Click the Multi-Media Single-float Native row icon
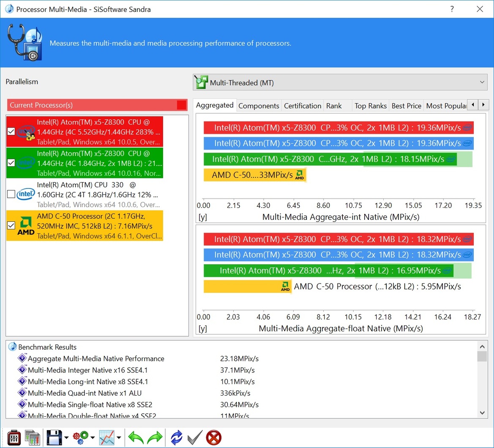 click(22, 404)
